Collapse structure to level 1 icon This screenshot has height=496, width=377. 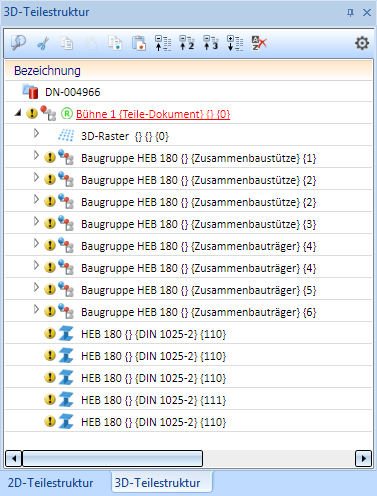(163, 43)
